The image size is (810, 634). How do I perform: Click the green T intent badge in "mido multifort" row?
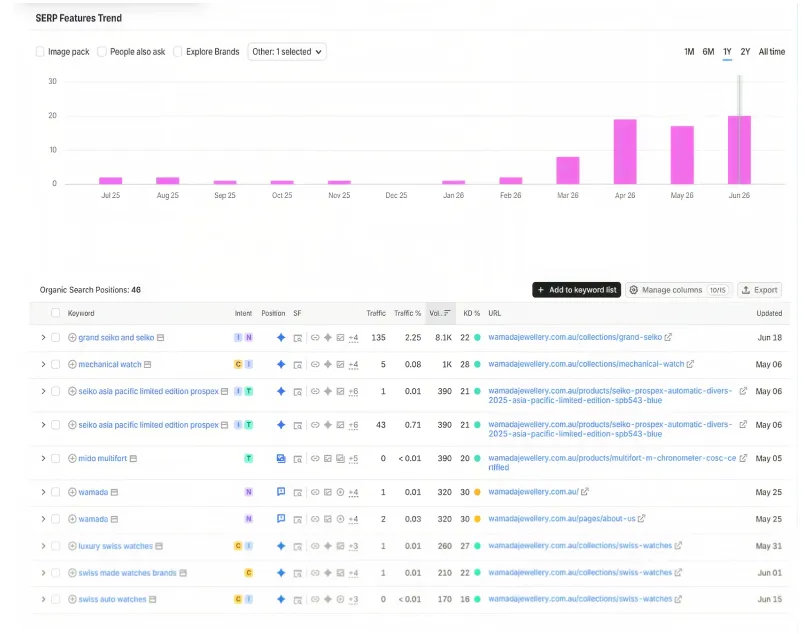(x=248, y=458)
